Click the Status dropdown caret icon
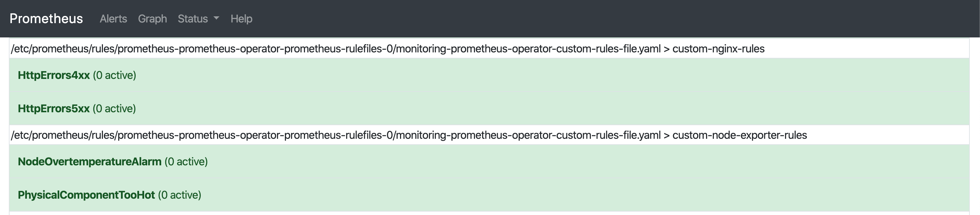The image size is (980, 215). tap(216, 19)
